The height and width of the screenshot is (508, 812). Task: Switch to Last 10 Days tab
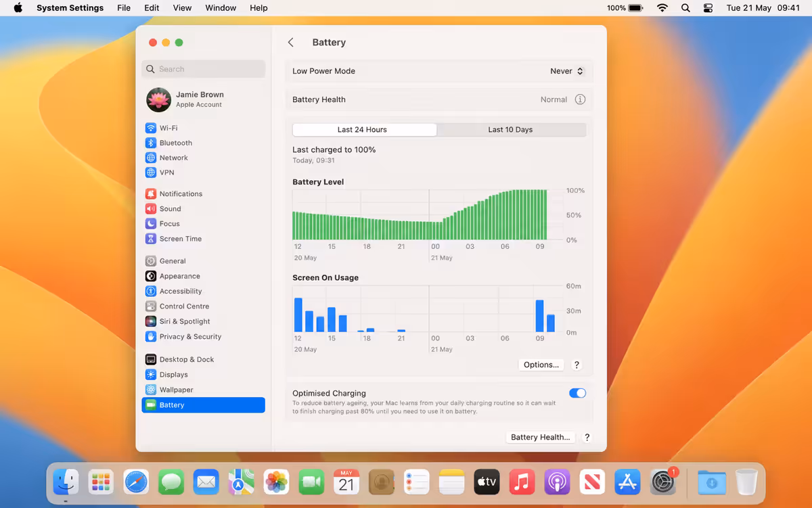pos(511,129)
